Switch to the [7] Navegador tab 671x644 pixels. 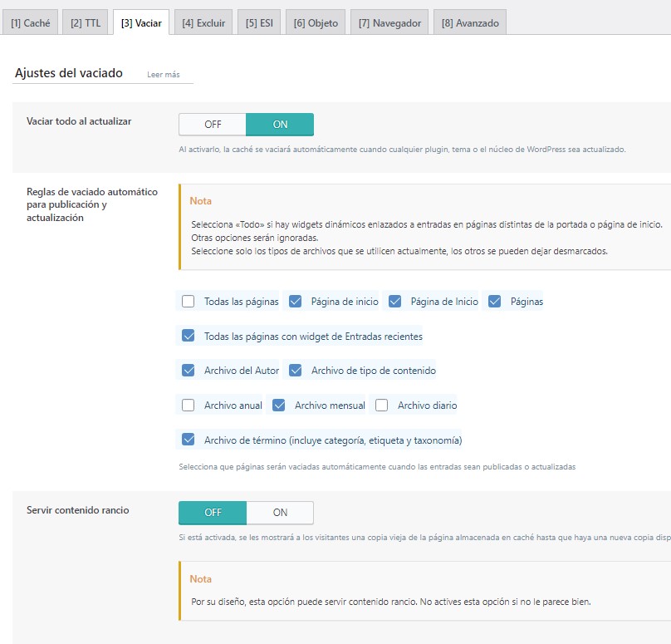click(x=389, y=23)
